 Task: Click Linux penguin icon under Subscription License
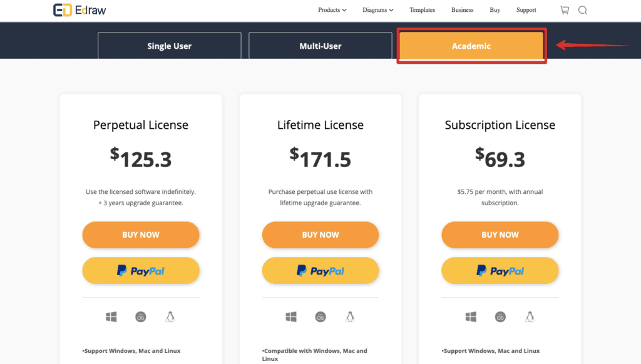(530, 316)
